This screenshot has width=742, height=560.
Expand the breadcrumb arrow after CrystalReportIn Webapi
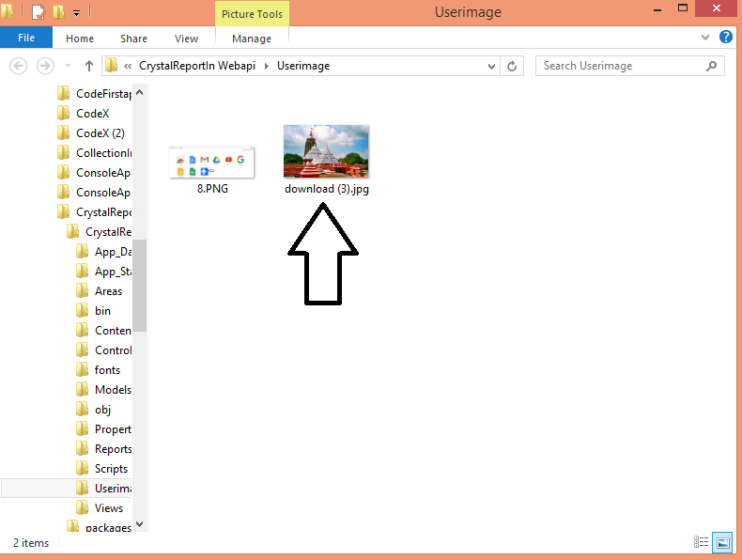click(267, 66)
